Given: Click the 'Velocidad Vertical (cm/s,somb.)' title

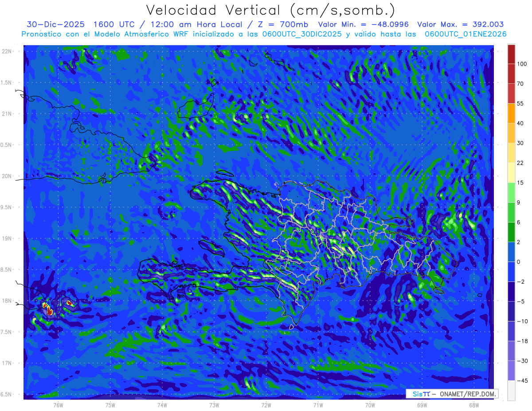Looking at the screenshot, I should [270, 10].
